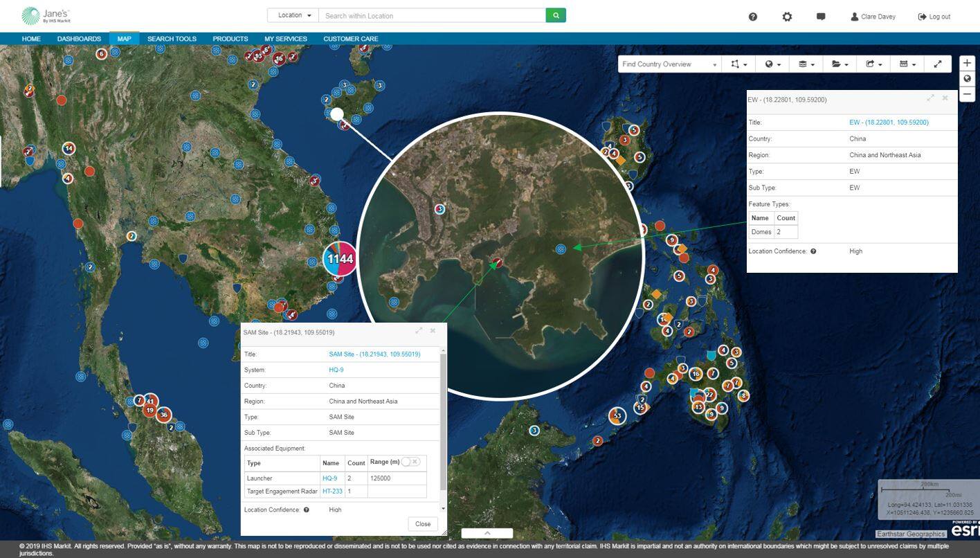Open the draw polygon tool dropdown
980x558 pixels.
point(738,64)
